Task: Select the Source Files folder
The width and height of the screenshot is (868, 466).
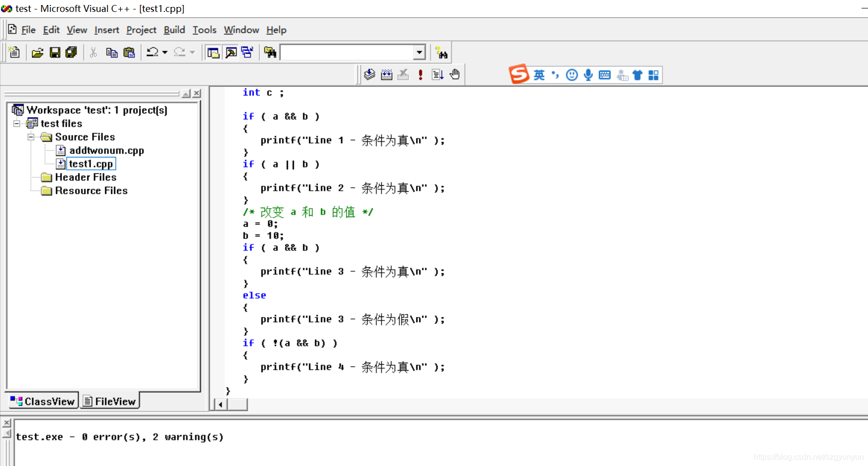Action: [x=85, y=137]
